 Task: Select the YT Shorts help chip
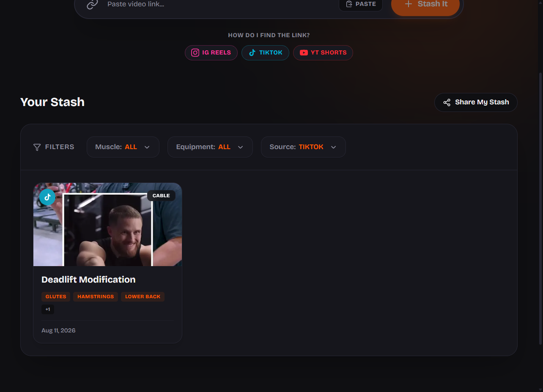pyautogui.click(x=323, y=53)
